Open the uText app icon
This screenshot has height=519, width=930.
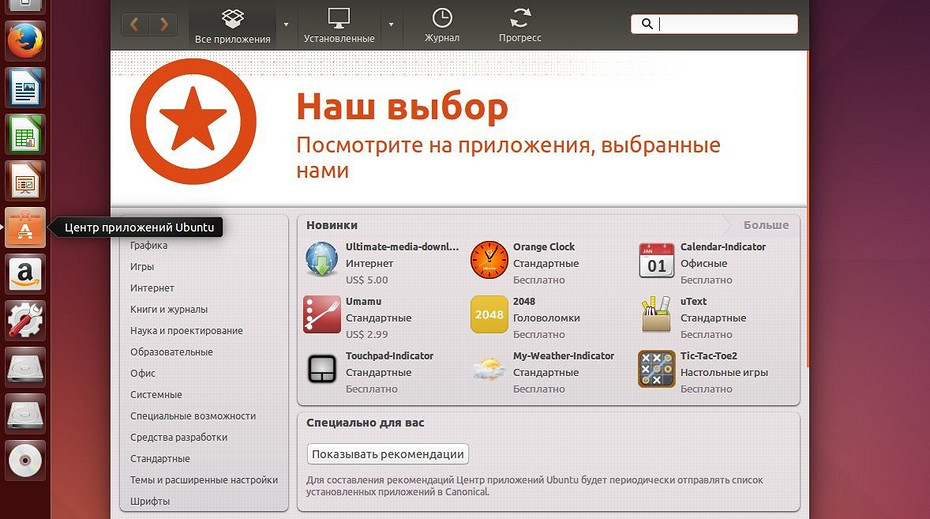tap(656, 315)
